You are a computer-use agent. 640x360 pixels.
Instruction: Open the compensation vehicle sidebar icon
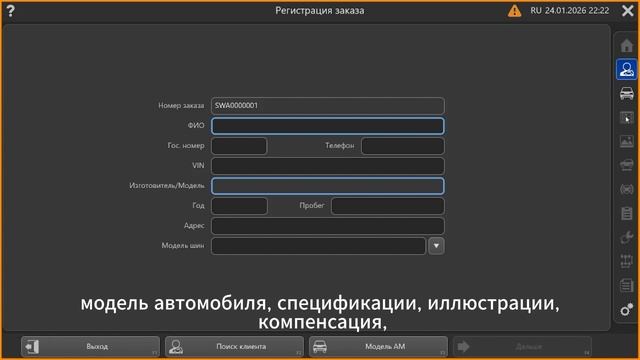pyautogui.click(x=627, y=165)
